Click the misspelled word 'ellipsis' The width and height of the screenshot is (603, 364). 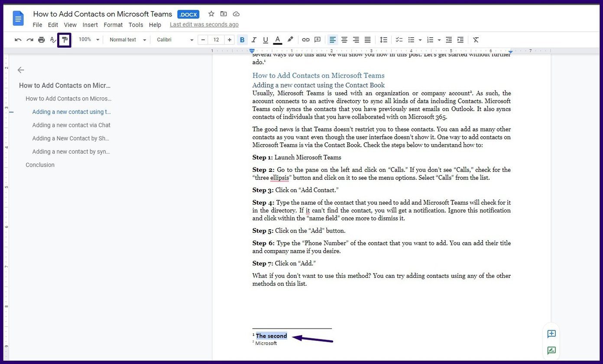click(x=279, y=178)
